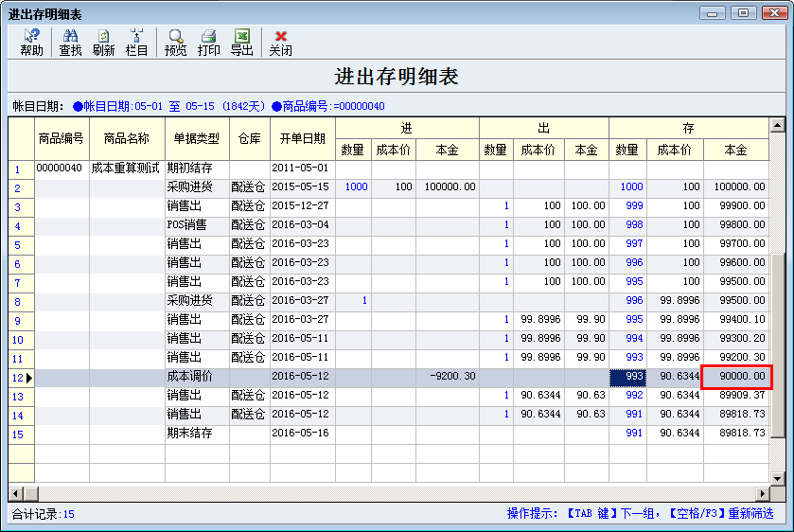Image resolution: width=794 pixels, height=532 pixels.
Task: Select the POS销售 document type cell
Action: pyautogui.click(x=197, y=225)
